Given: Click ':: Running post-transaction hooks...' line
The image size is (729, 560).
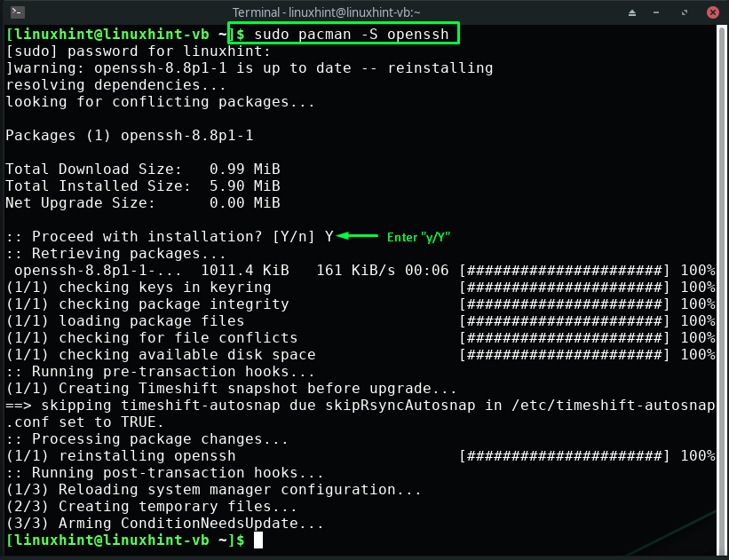Looking at the screenshot, I should (164, 473).
